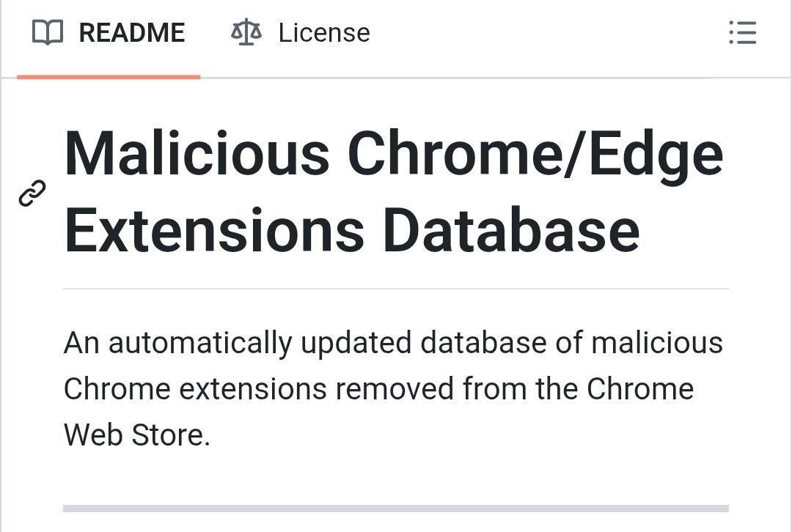Click the word "malicious" in the description
Image resolution: width=792 pixels, height=532 pixels.
pos(656,343)
